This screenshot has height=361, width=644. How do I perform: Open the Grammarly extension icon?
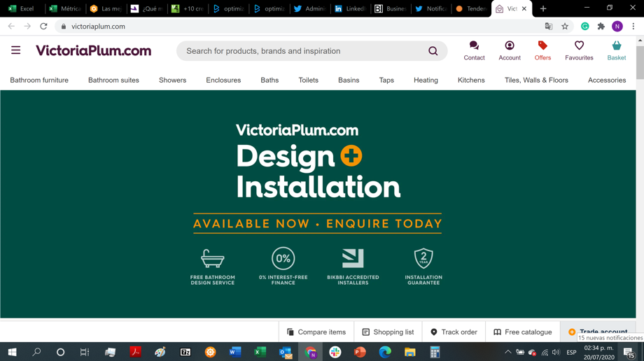[585, 27]
